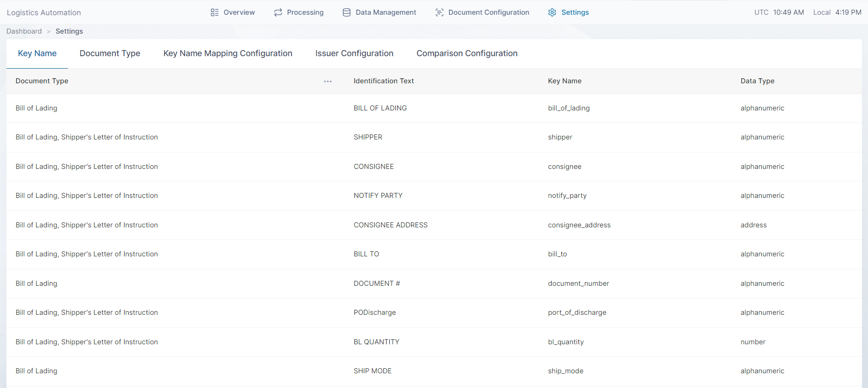Select the BL QUANTITY row

pyautogui.click(x=376, y=342)
